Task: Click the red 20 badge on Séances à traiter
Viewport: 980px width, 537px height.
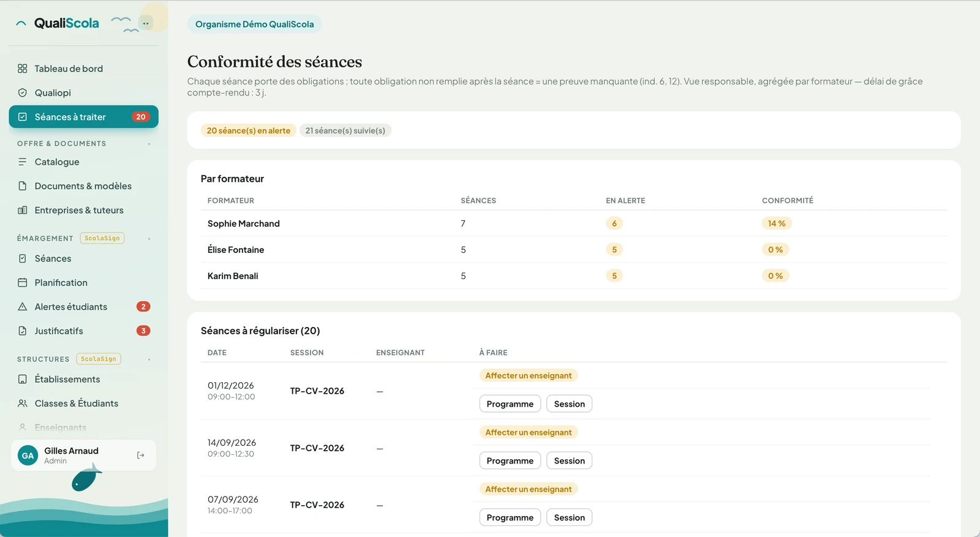Action: pyautogui.click(x=141, y=117)
